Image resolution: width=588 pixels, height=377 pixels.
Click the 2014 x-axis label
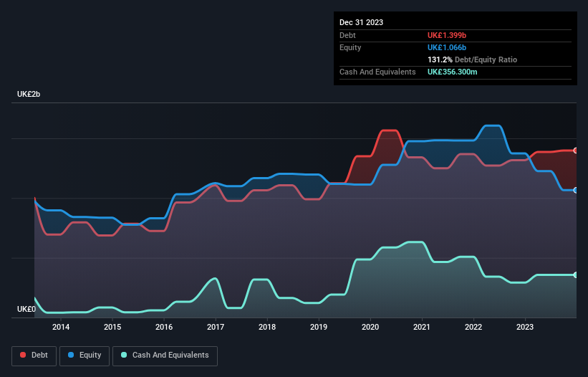click(x=61, y=327)
